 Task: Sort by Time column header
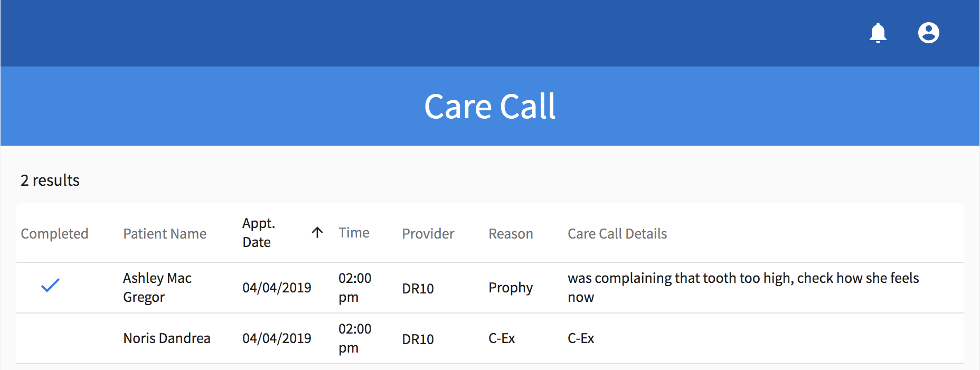click(x=354, y=233)
